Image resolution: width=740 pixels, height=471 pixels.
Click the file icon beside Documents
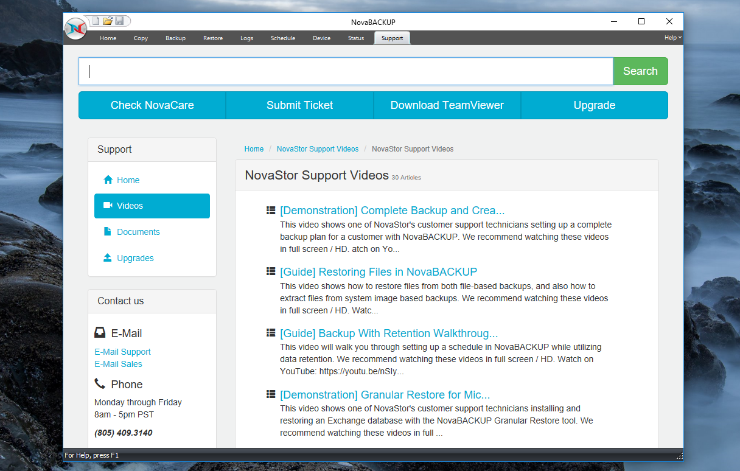(108, 232)
